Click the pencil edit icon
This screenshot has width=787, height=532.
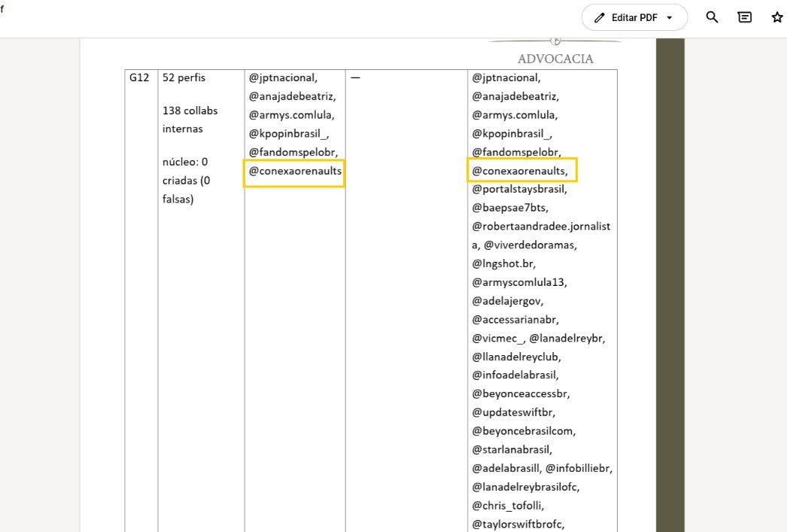click(x=600, y=17)
